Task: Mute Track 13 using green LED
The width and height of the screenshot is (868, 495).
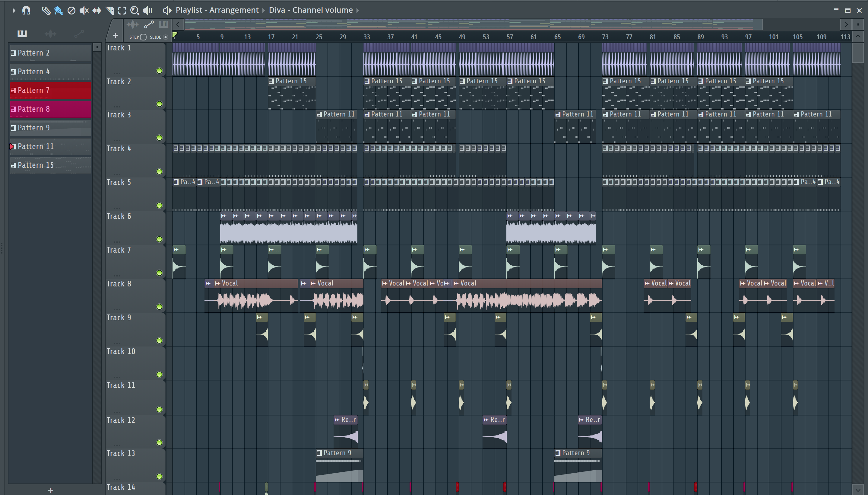Action: (x=159, y=476)
